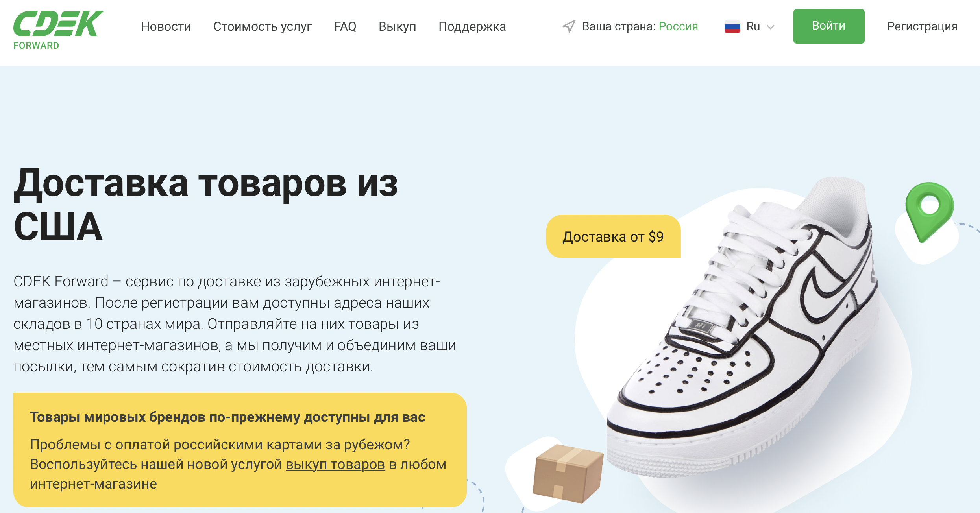This screenshot has width=980, height=513.
Task: Open the Поддержка navigation link
Action: point(472,26)
